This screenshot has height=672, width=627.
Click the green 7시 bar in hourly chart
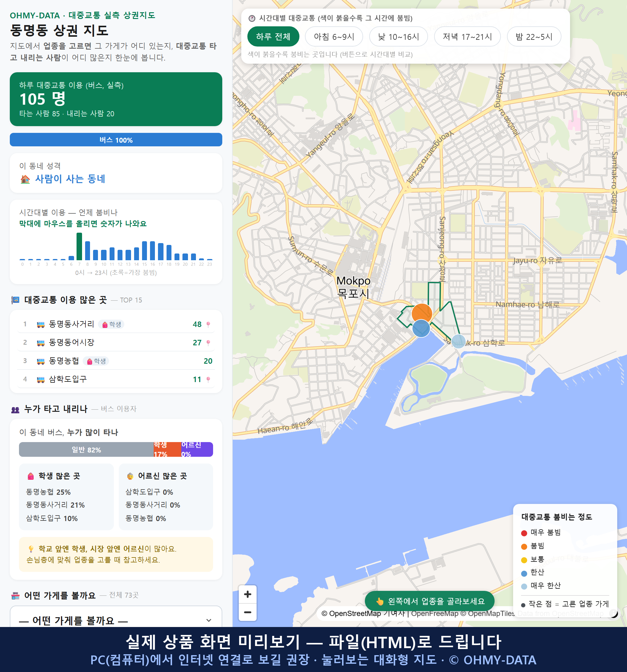[x=79, y=246]
